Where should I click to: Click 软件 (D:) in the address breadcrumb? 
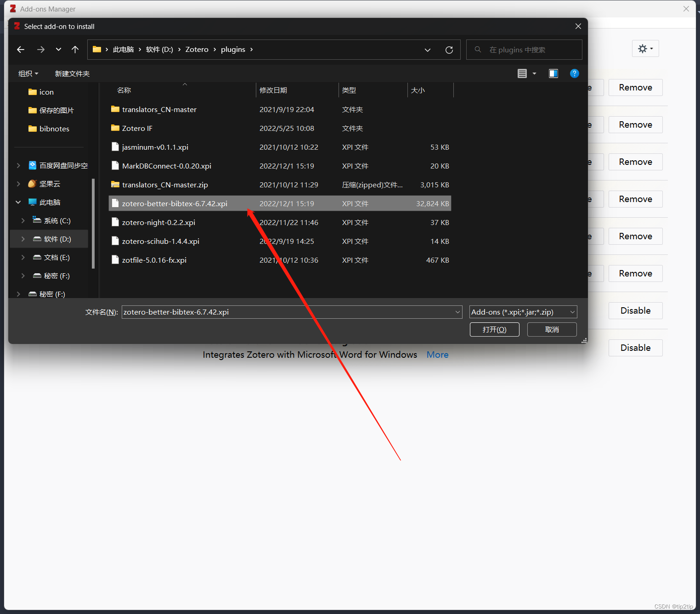coord(159,50)
